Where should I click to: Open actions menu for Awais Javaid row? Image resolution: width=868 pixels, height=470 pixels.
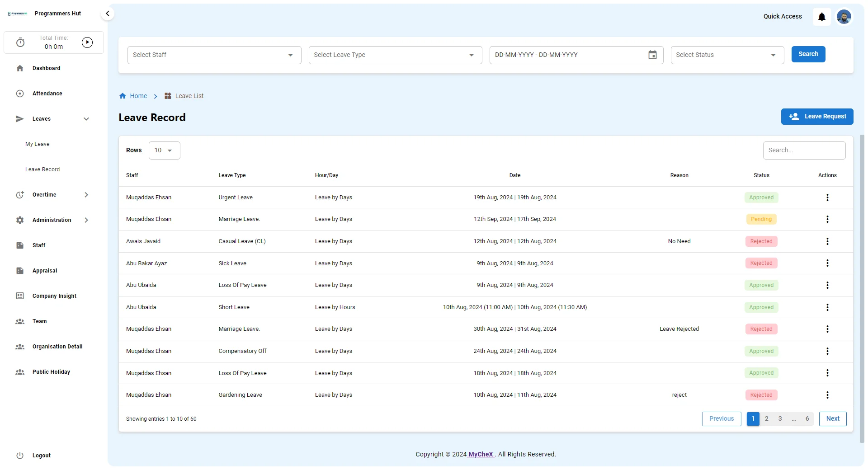point(827,241)
